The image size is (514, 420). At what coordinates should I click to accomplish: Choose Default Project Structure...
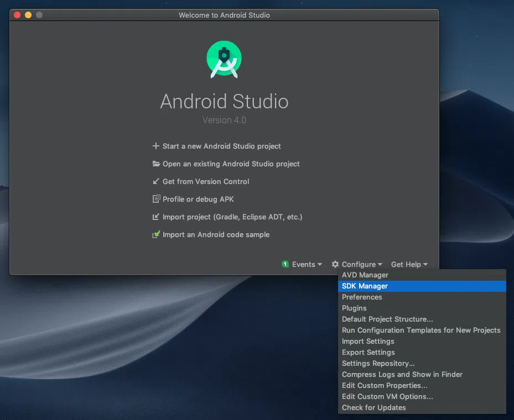click(x=422, y=319)
